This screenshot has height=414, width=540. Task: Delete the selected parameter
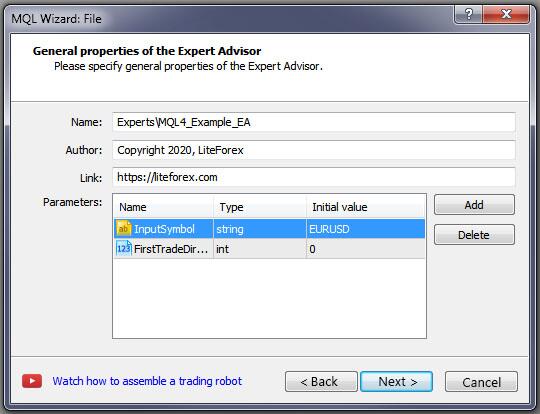click(x=474, y=235)
